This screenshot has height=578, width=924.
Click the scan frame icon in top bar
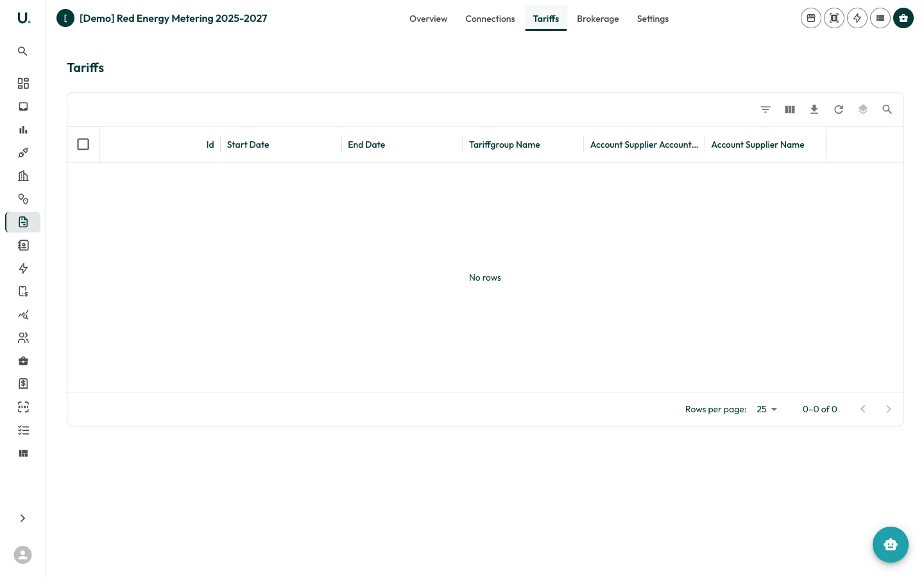(x=834, y=18)
